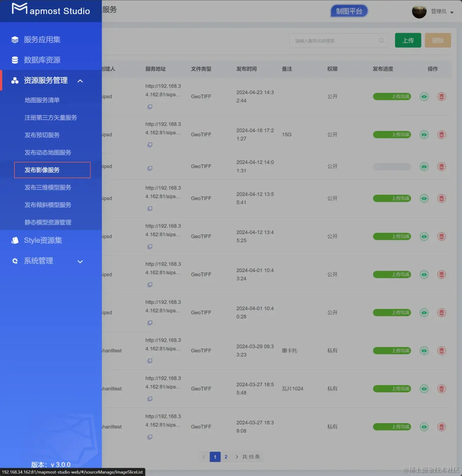Preview the 2024-04-23 service with eye icon
462x476 pixels.
pos(424,96)
